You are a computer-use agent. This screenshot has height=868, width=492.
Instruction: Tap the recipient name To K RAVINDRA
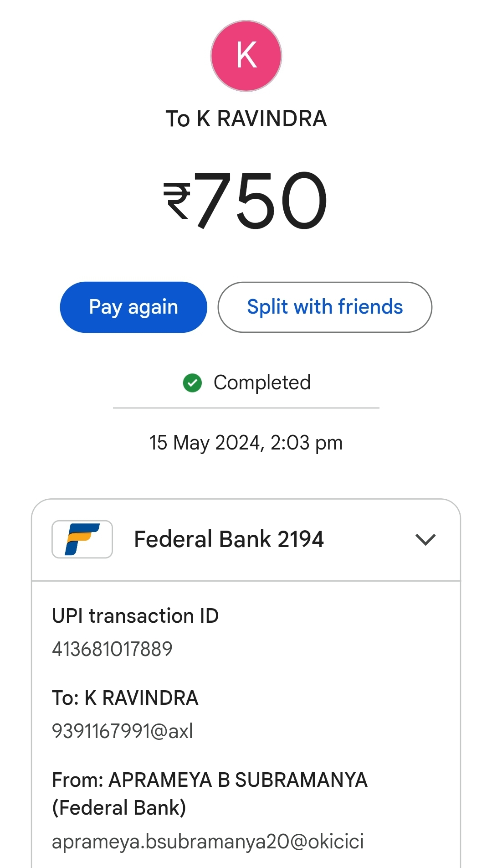pyautogui.click(x=246, y=119)
